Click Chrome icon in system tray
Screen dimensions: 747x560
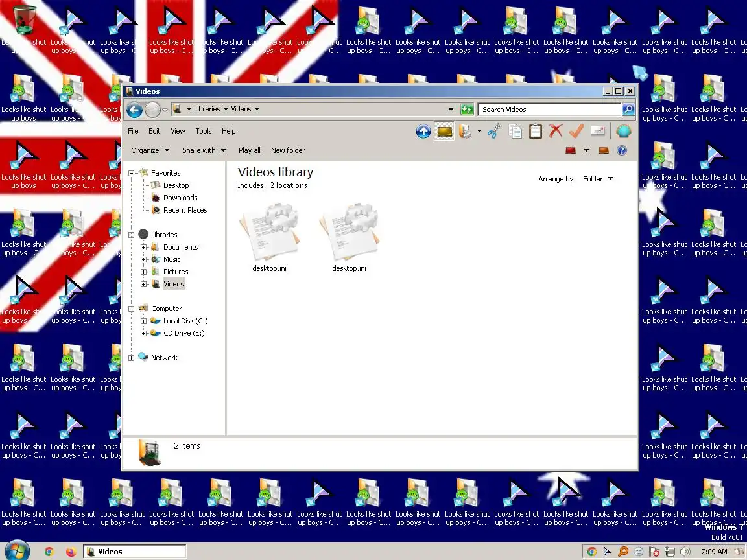(591, 552)
